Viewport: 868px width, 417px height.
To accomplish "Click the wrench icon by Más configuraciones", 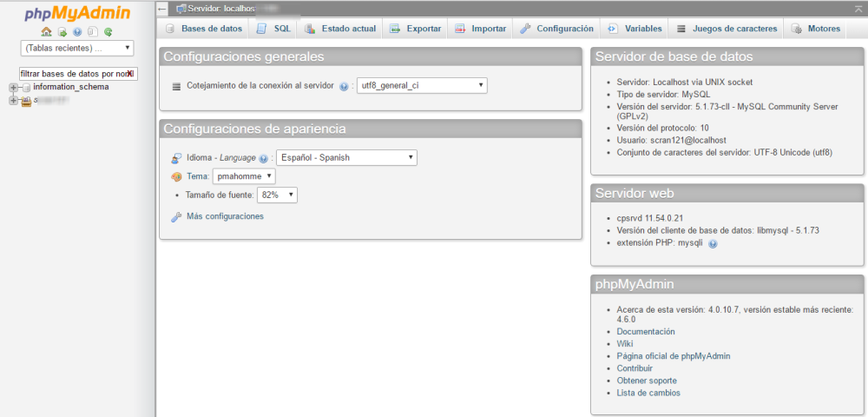I will point(176,216).
